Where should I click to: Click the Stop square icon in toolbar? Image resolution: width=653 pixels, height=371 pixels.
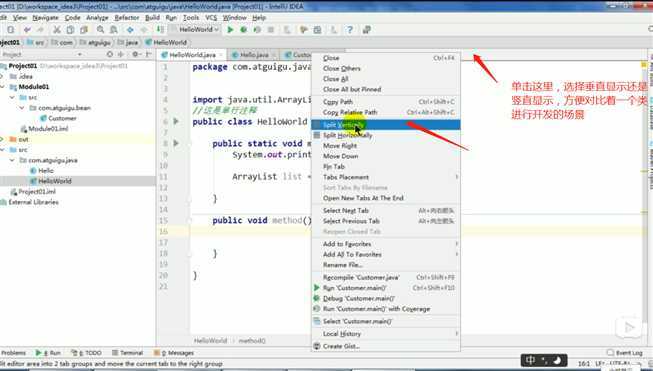[271, 30]
